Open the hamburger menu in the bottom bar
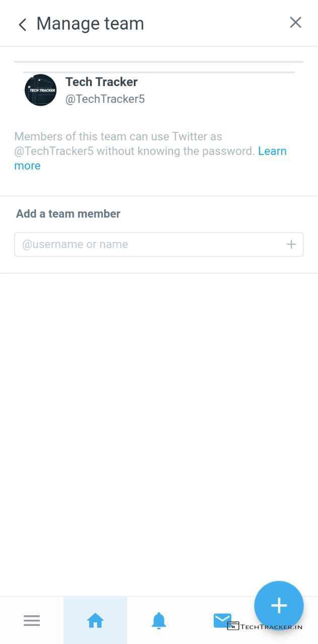Screen dimensions: 318x644 point(32,621)
